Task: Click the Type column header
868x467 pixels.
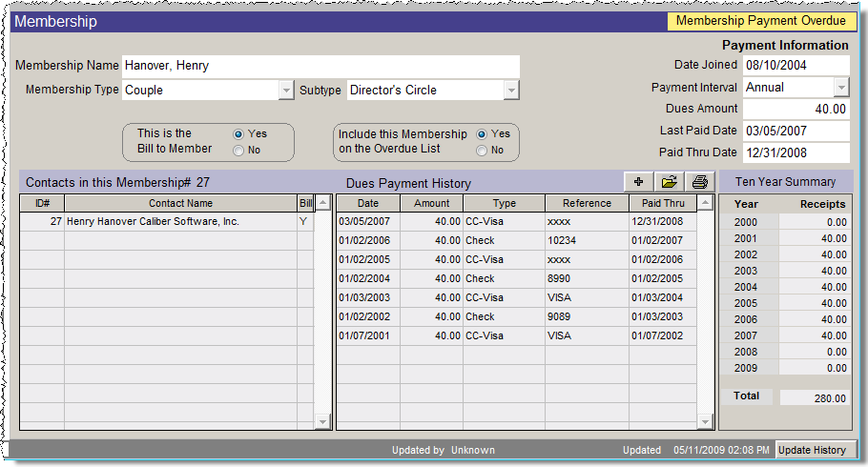Action: click(505, 203)
